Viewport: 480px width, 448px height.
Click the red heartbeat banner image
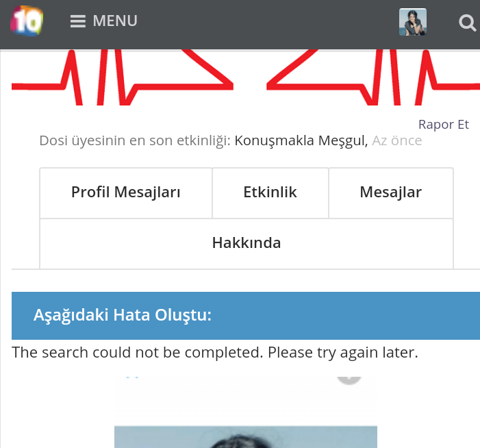click(246, 77)
